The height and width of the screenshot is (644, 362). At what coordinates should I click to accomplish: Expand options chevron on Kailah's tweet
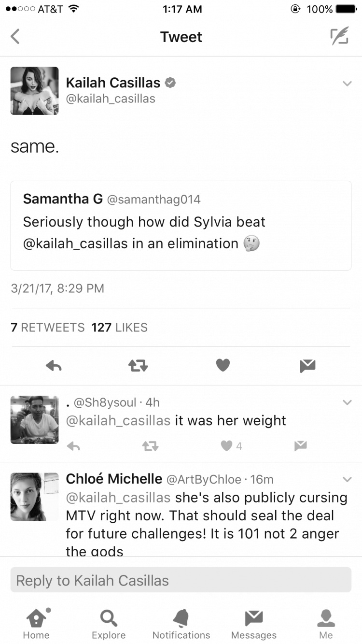[347, 84]
